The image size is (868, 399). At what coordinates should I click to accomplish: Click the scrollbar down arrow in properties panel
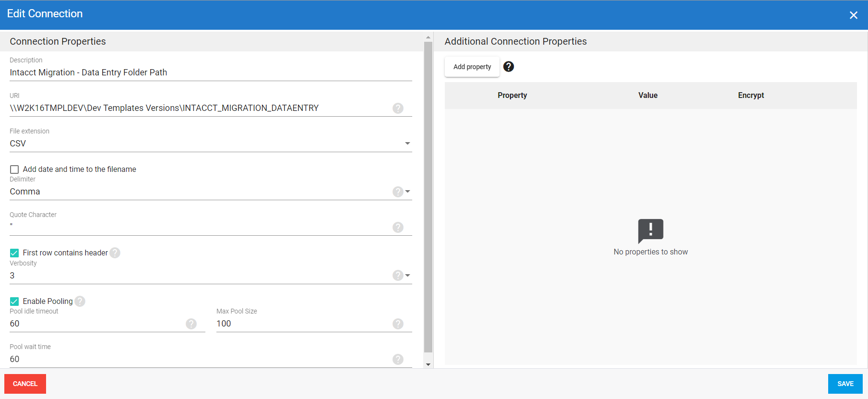coord(428,365)
